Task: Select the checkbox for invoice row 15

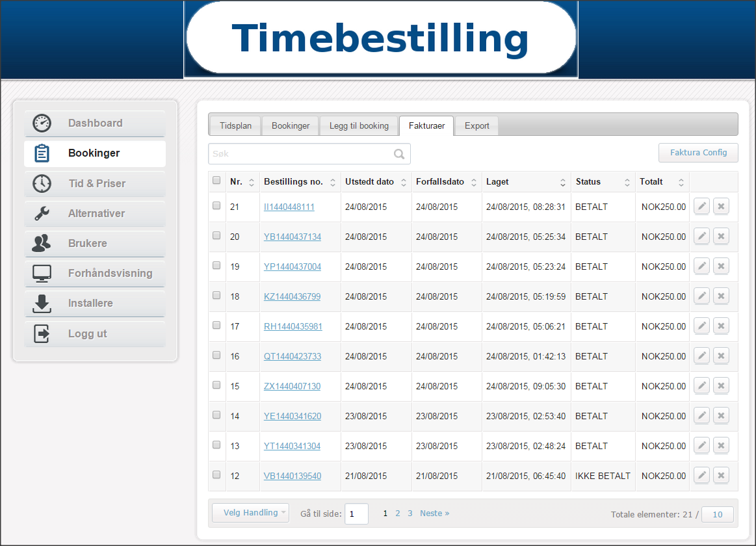Action: point(216,385)
